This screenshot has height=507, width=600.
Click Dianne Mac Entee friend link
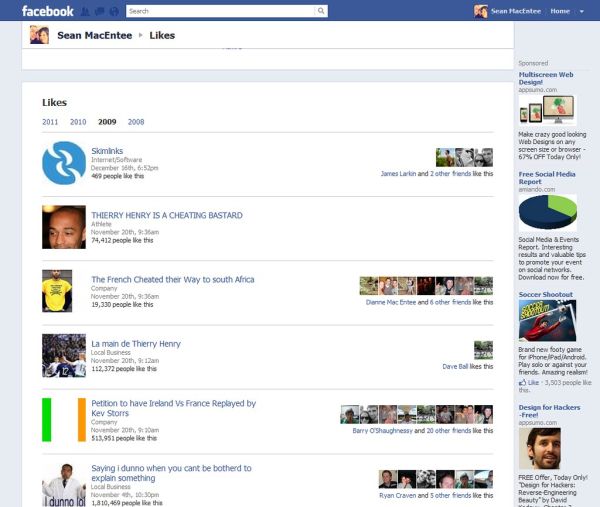pos(391,302)
